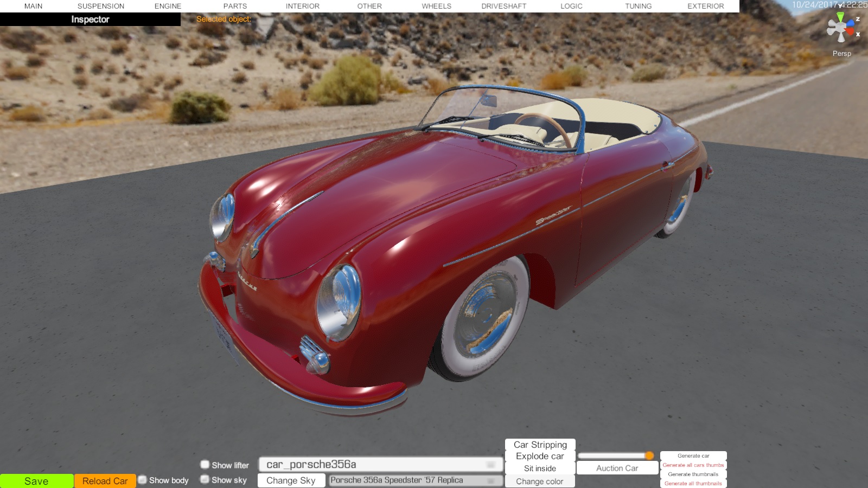Screen dimensions: 868x488
Task: Toggle the Persp projection label
Action: pyautogui.click(x=841, y=53)
